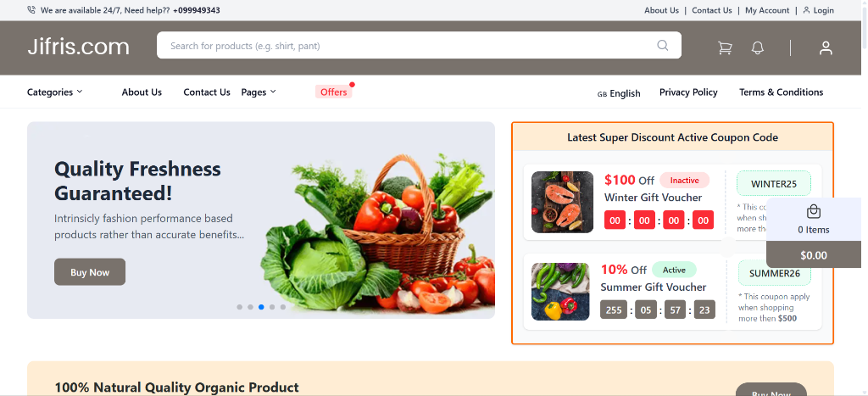Open the user profile icon in header
Viewport: 868px width, 396px height.
826,47
